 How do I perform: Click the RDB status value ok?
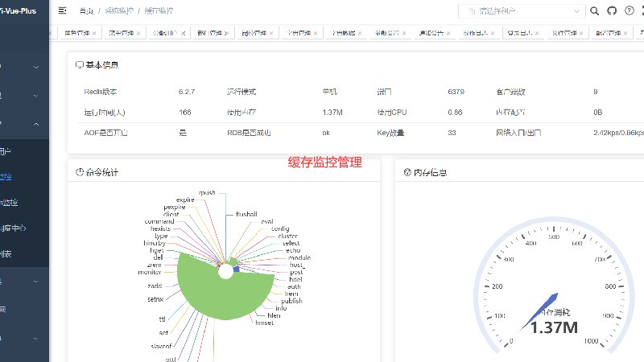click(x=326, y=133)
